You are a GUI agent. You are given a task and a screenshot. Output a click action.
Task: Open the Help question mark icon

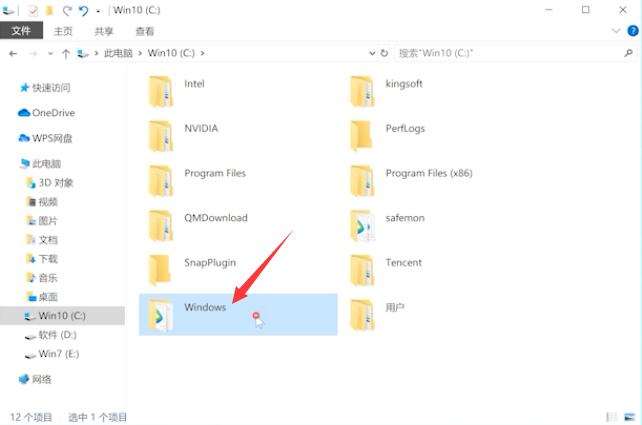[x=633, y=31]
